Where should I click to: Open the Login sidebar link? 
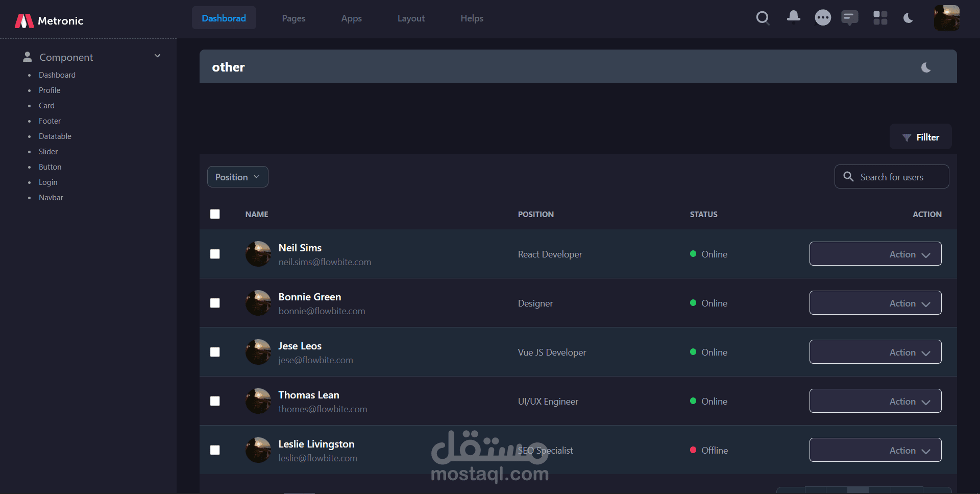[x=48, y=182]
